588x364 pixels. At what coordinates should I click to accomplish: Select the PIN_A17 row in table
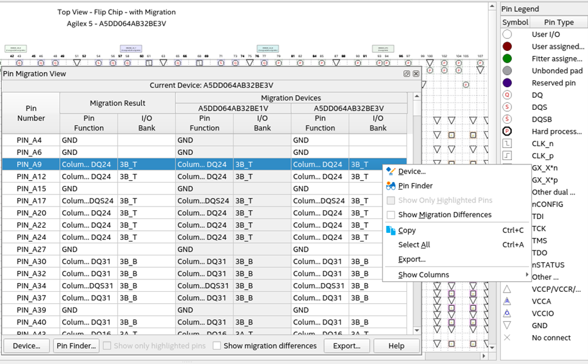(x=31, y=201)
